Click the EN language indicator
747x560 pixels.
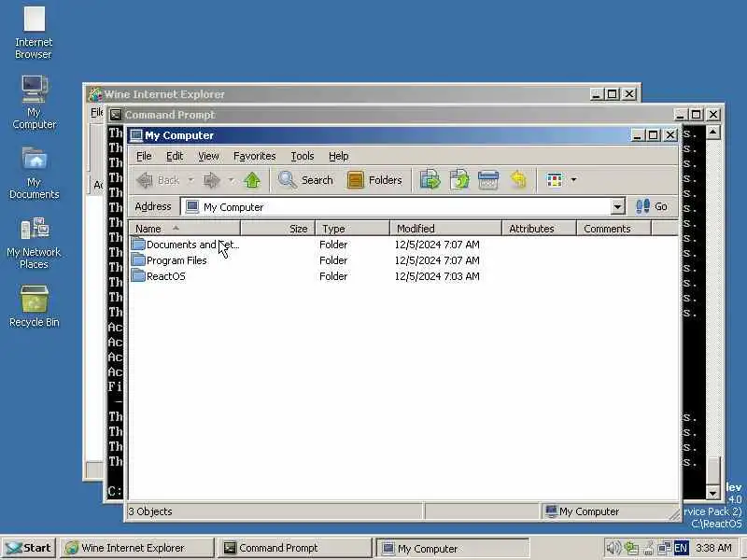(681, 548)
